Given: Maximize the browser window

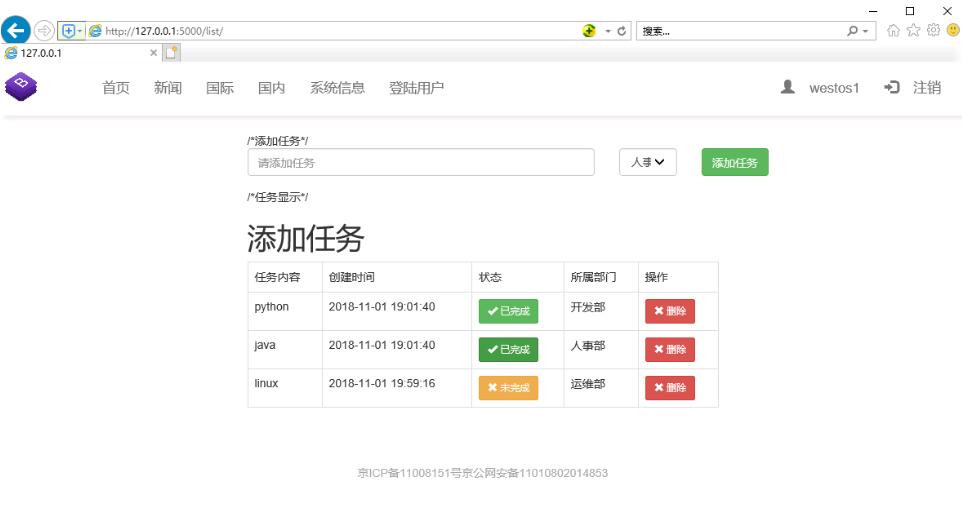Looking at the screenshot, I should 910,11.
